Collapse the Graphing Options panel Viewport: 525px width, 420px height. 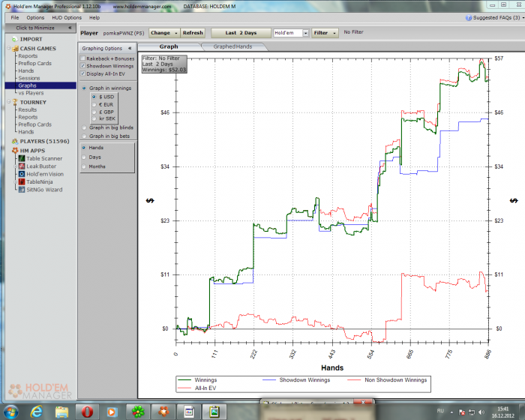tap(130, 48)
